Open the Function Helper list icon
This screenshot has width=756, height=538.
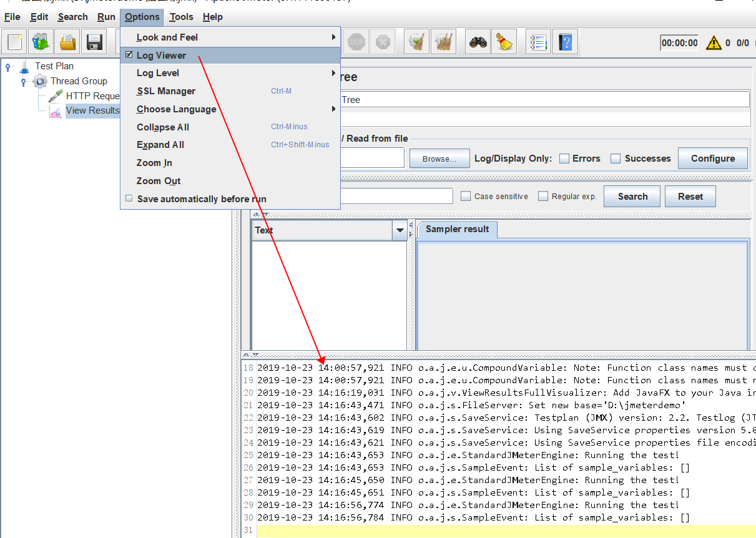(x=538, y=42)
